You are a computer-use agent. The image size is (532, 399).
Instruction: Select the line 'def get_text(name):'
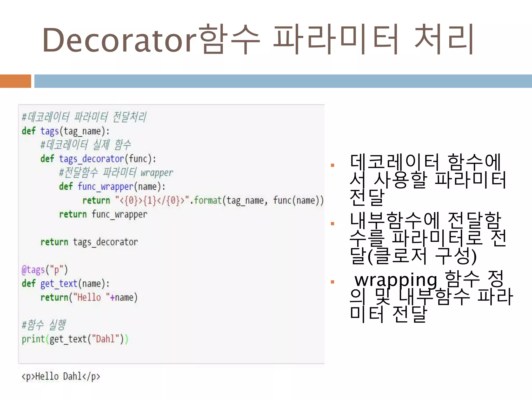[66, 284]
